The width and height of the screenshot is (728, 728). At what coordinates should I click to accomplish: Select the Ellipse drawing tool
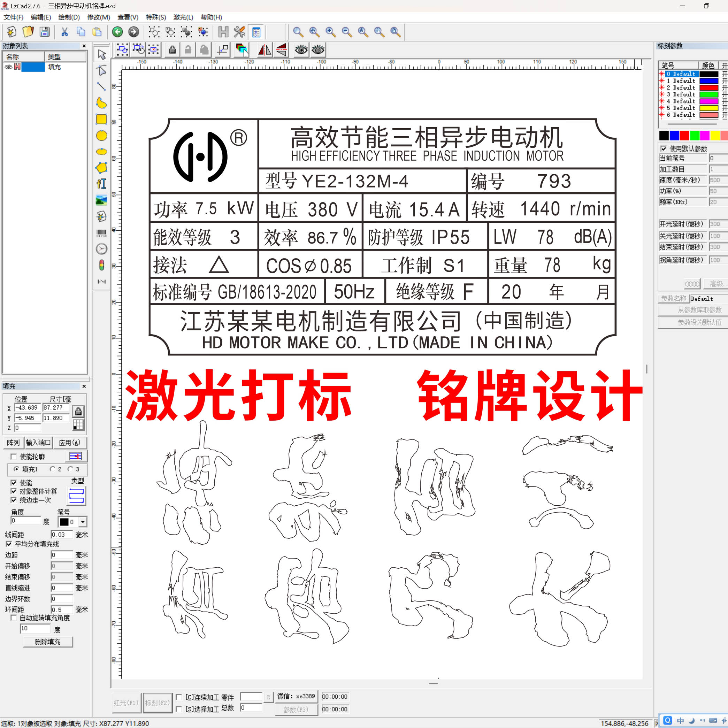point(101,136)
